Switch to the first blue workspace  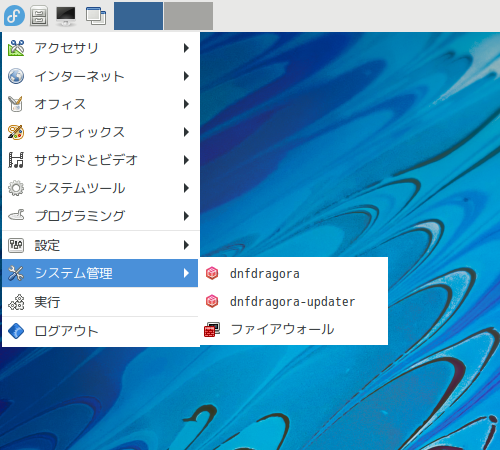[138, 16]
